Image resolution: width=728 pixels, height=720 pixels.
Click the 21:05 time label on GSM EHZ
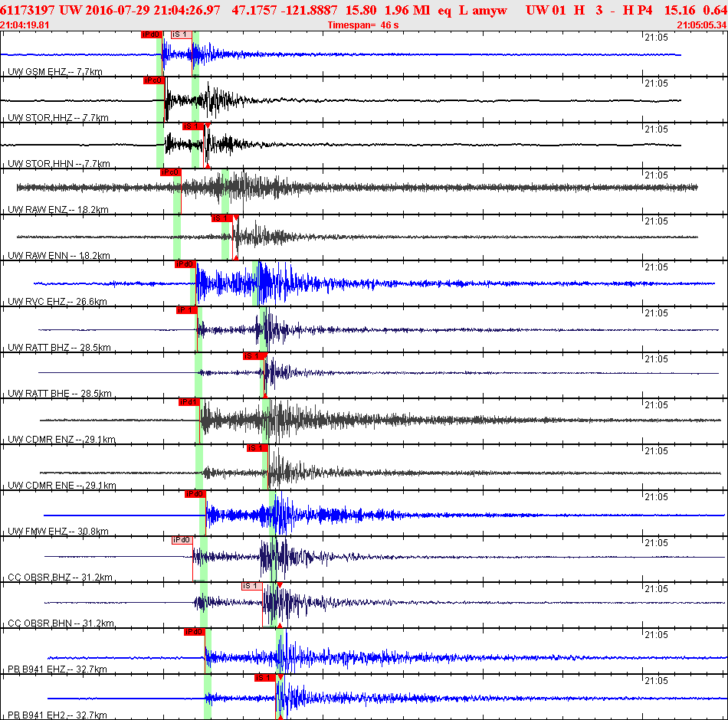pos(656,38)
